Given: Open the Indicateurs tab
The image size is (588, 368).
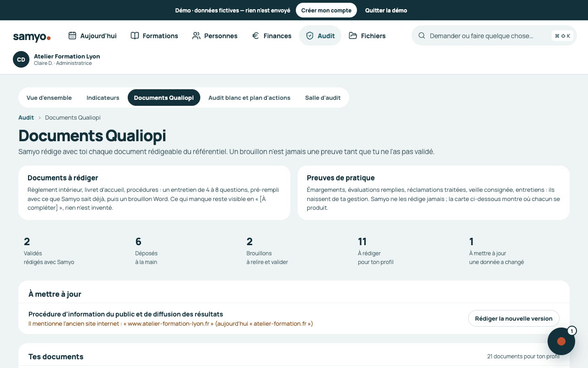Looking at the screenshot, I should [103, 98].
